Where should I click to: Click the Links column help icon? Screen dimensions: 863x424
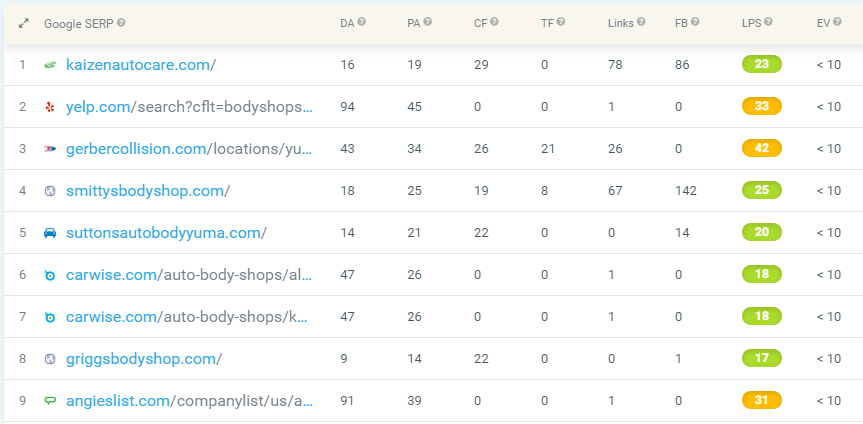tap(641, 22)
